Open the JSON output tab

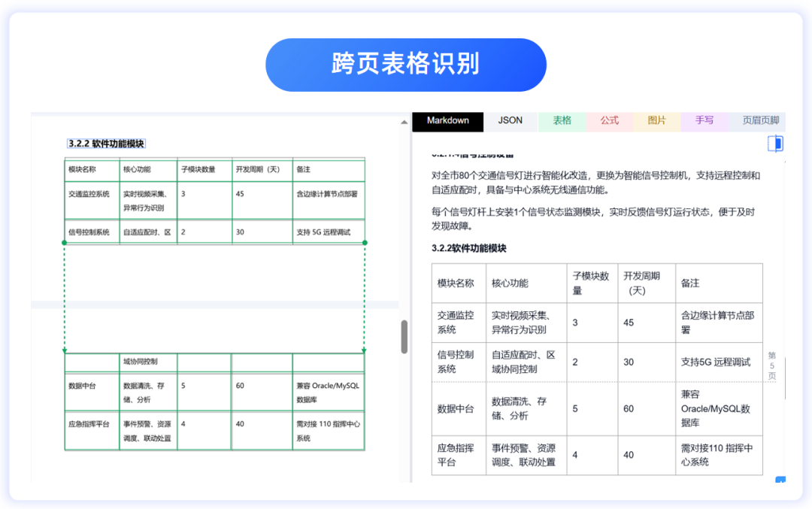[x=511, y=120]
